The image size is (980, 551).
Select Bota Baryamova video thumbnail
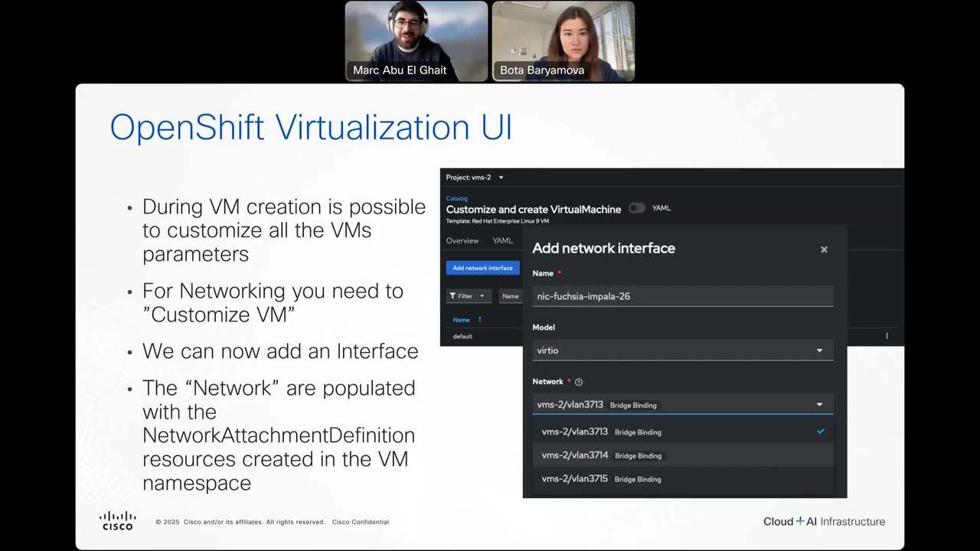click(x=563, y=41)
